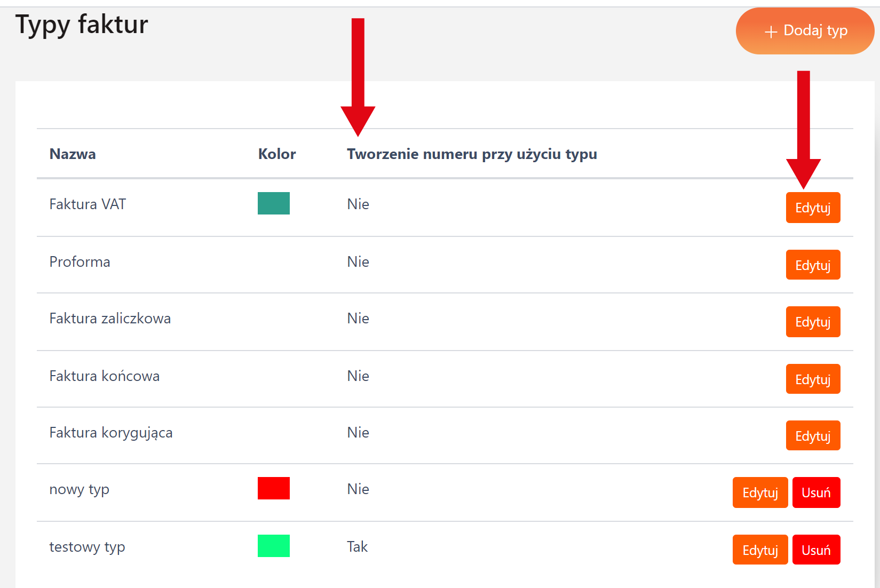
Task: Click the Kolor column header
Action: 277,154
